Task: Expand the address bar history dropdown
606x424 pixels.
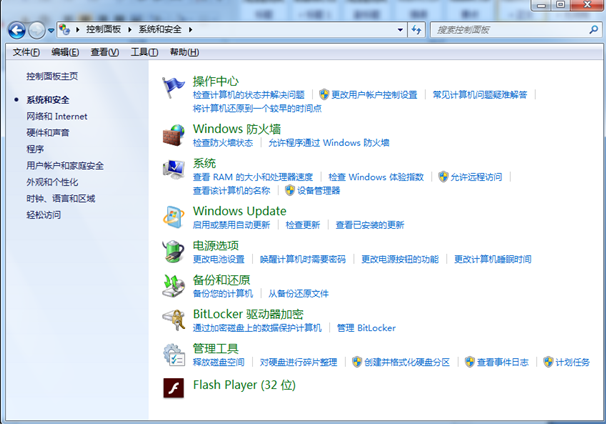Action: click(400, 30)
